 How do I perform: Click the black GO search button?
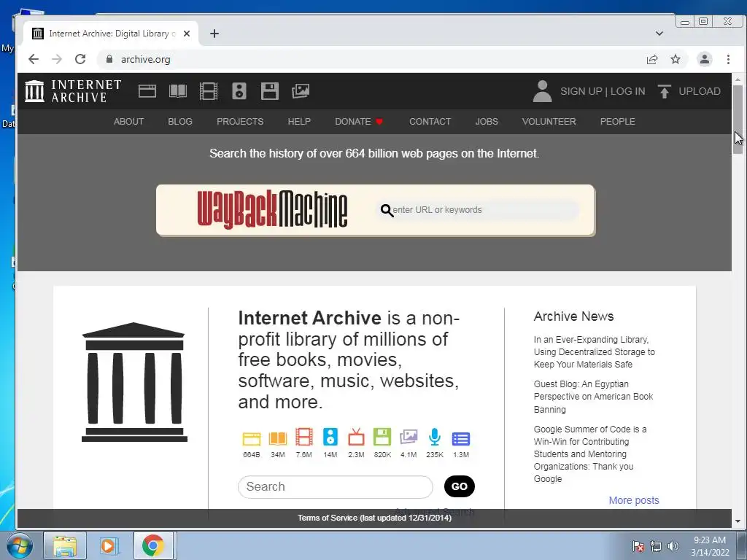click(460, 486)
